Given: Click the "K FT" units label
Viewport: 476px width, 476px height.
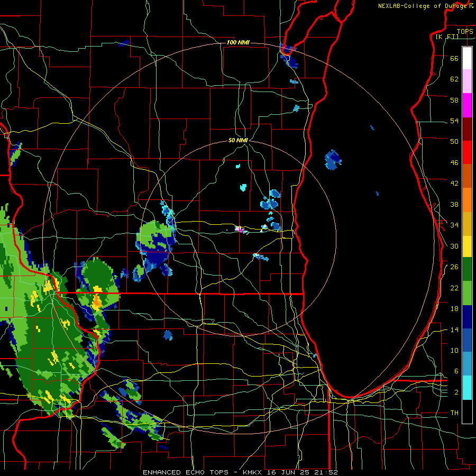Looking at the screenshot, I should tap(447, 36).
